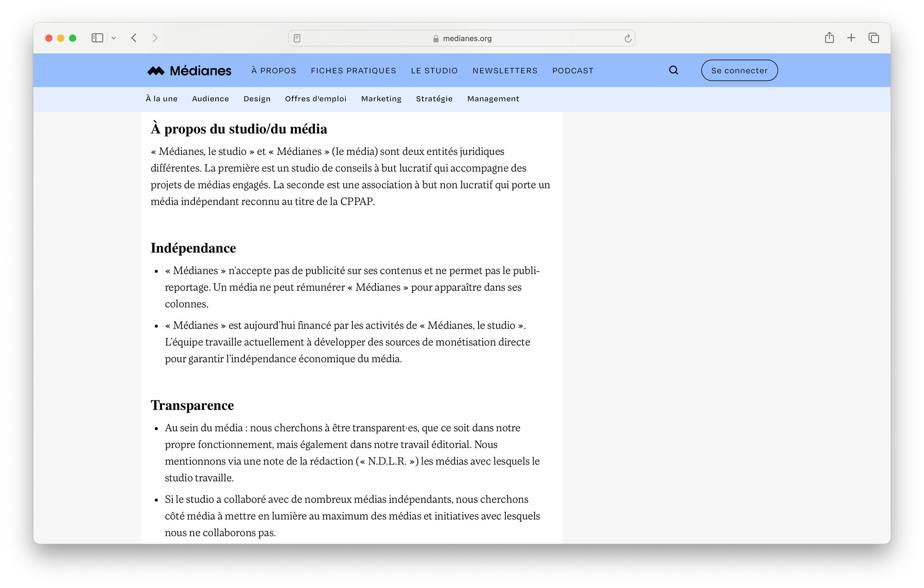
Task: Go forward to next page
Action: tap(155, 38)
